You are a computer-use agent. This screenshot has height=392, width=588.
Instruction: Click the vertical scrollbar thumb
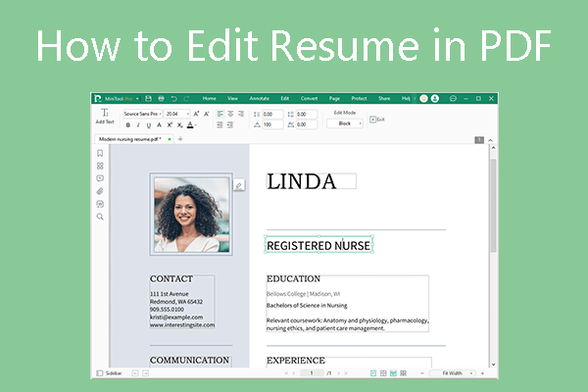point(494,206)
